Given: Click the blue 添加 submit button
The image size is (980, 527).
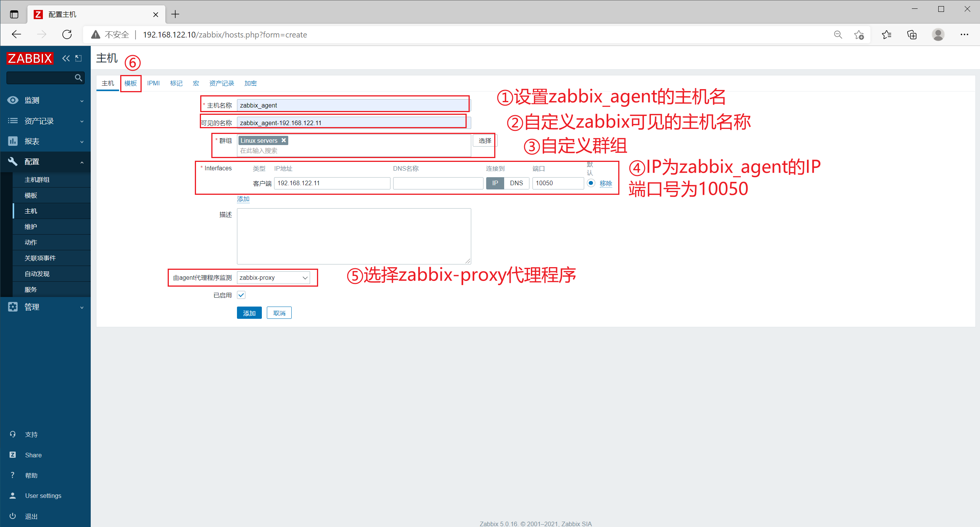Looking at the screenshot, I should pyautogui.click(x=249, y=313).
